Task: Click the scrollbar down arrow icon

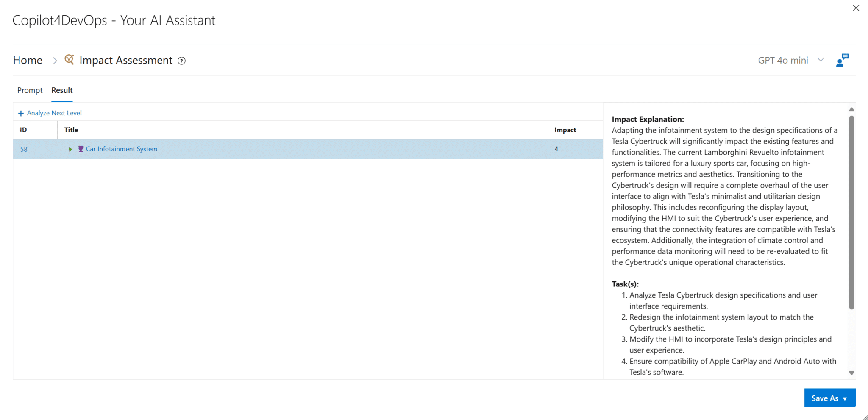Action: tap(851, 373)
